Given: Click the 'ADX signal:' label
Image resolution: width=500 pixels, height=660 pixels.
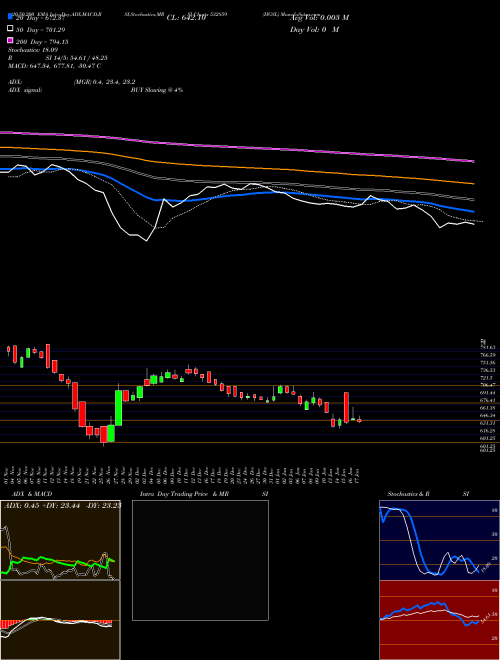Looking at the screenshot, I should click(25, 90).
